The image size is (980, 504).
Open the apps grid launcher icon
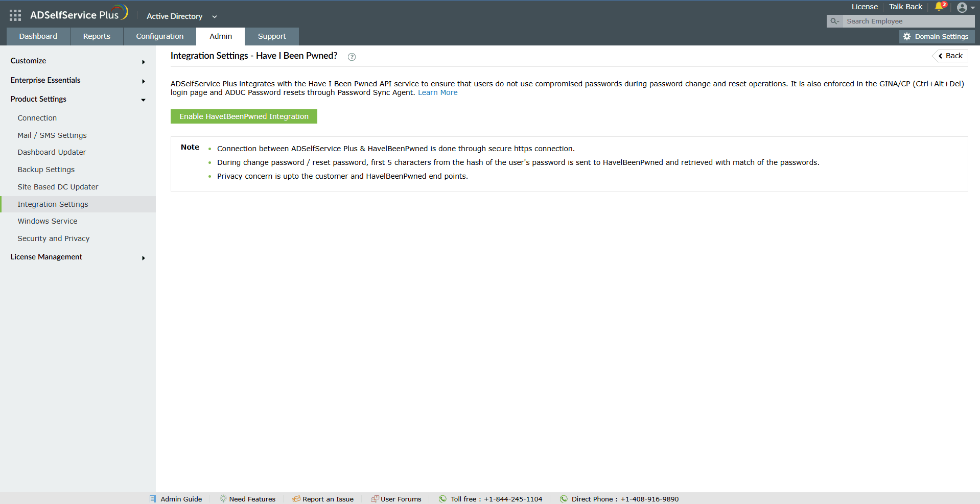[x=15, y=15]
